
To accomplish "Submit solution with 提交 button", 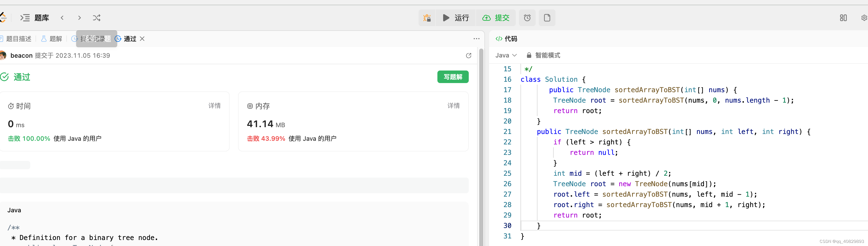I will pyautogui.click(x=496, y=18).
